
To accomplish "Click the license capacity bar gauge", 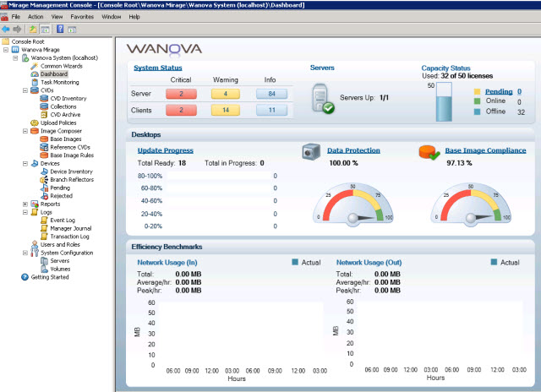I will pos(444,101).
